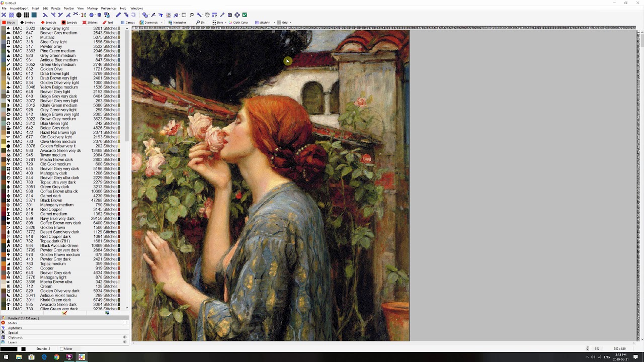Click the large black current color swatch
The height and width of the screenshot is (362, 644).
[x=10, y=349]
